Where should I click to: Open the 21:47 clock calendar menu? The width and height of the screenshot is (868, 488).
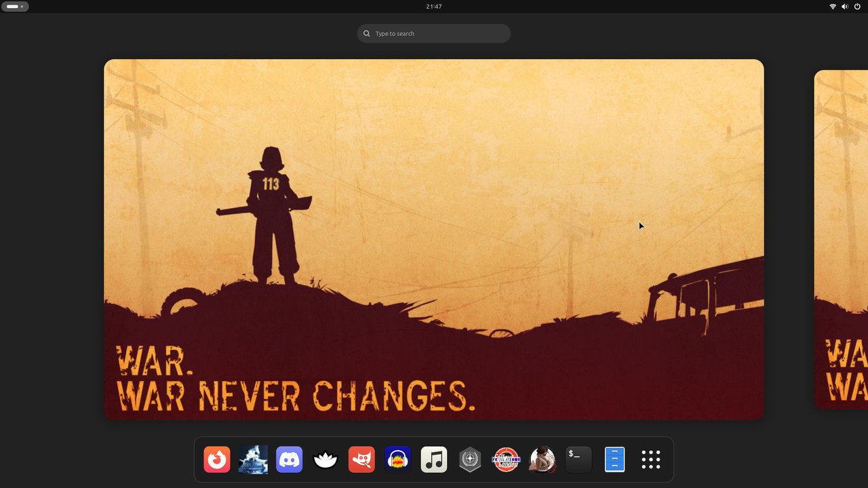tap(434, 6)
